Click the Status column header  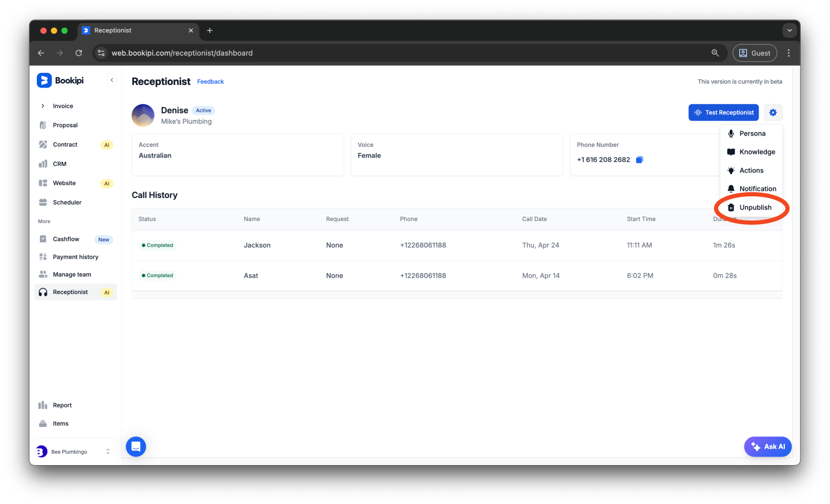pyautogui.click(x=147, y=219)
